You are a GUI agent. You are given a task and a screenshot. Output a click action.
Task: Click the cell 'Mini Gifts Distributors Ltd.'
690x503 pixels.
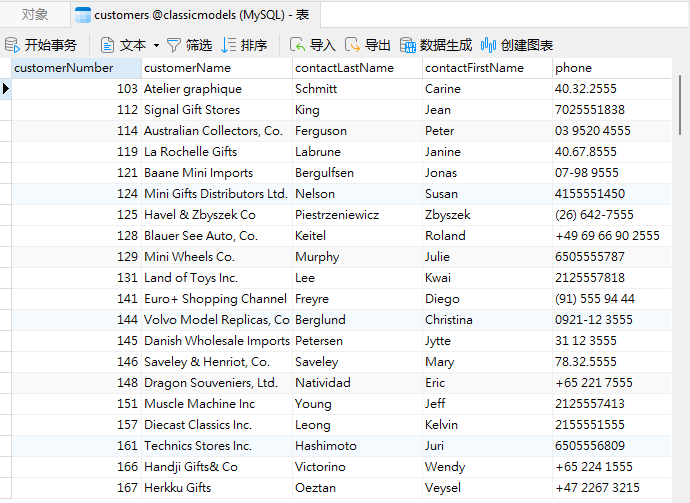coord(217,194)
